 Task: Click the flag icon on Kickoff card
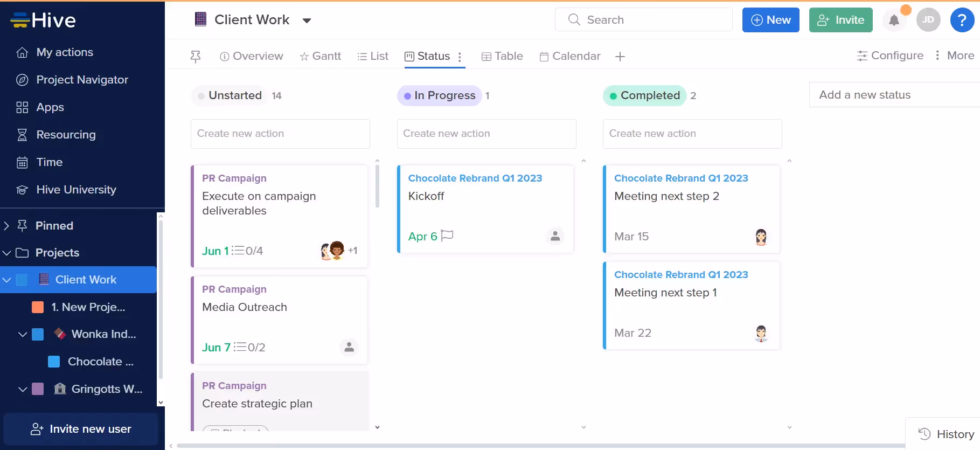[x=447, y=236]
